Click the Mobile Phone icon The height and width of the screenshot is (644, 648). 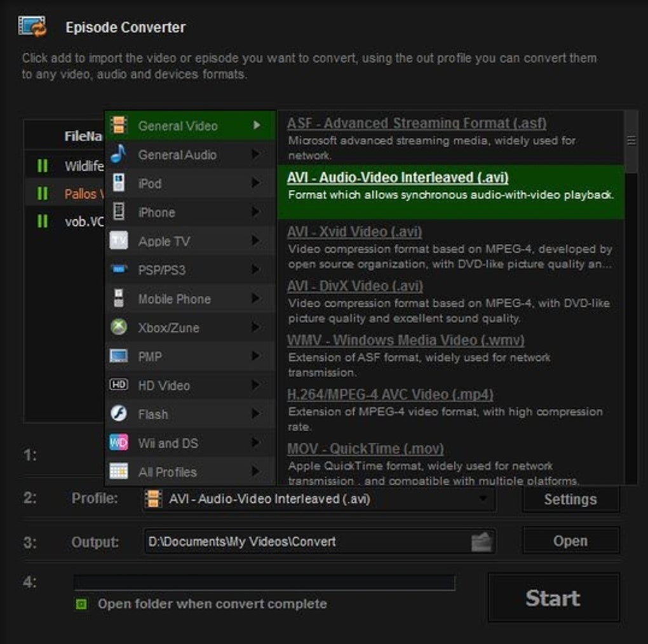pos(119,299)
